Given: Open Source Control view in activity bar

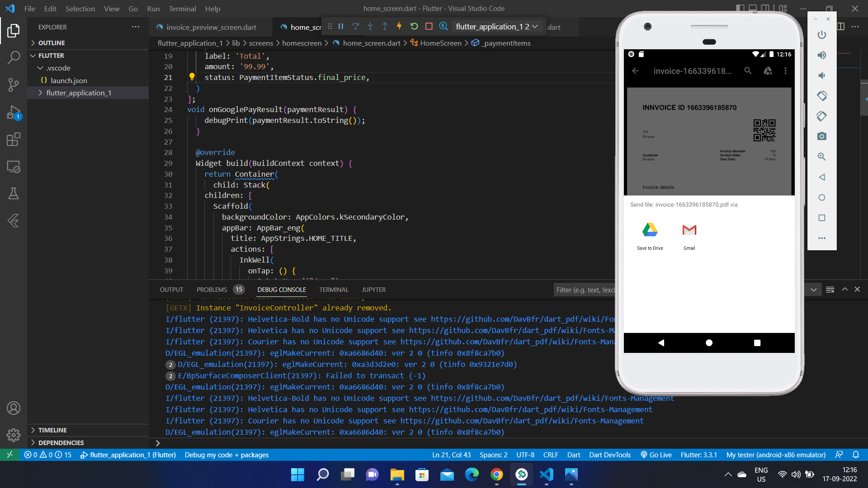Looking at the screenshot, I should (14, 85).
